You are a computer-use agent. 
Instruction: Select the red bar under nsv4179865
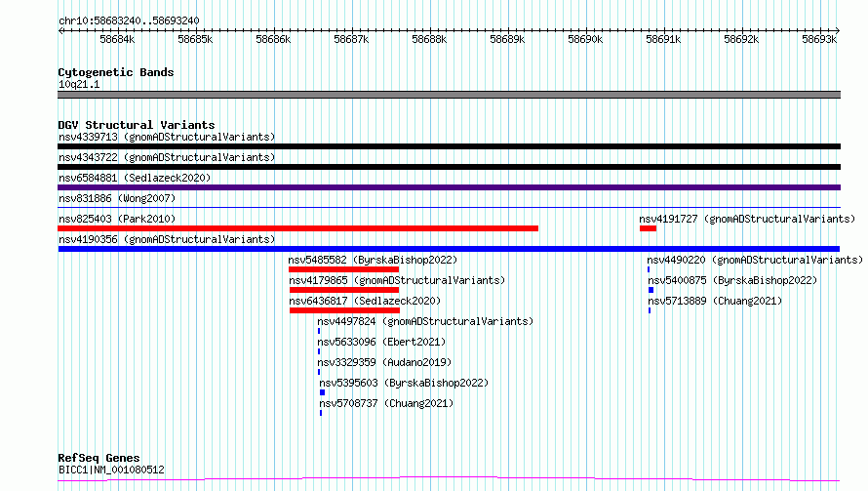coord(343,290)
